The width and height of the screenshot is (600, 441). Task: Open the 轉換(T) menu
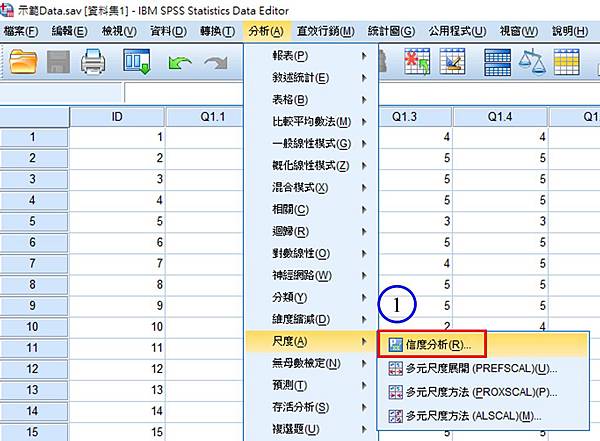click(x=217, y=31)
